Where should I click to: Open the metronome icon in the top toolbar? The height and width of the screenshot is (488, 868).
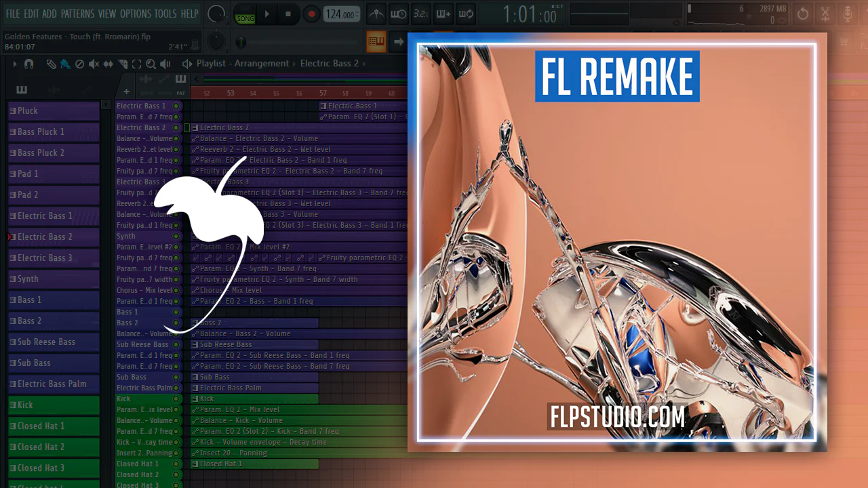375,14
